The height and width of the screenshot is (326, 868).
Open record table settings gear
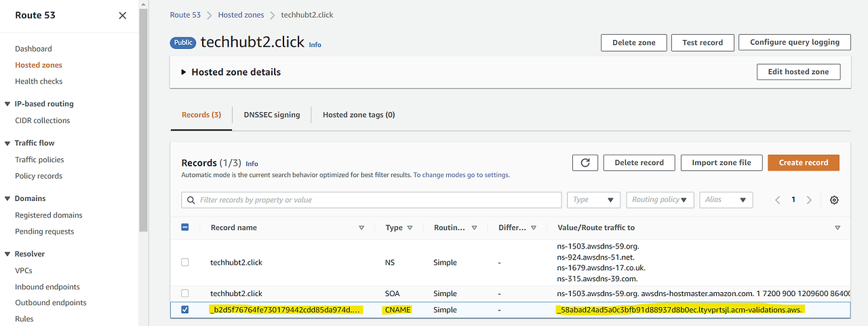[x=834, y=200]
